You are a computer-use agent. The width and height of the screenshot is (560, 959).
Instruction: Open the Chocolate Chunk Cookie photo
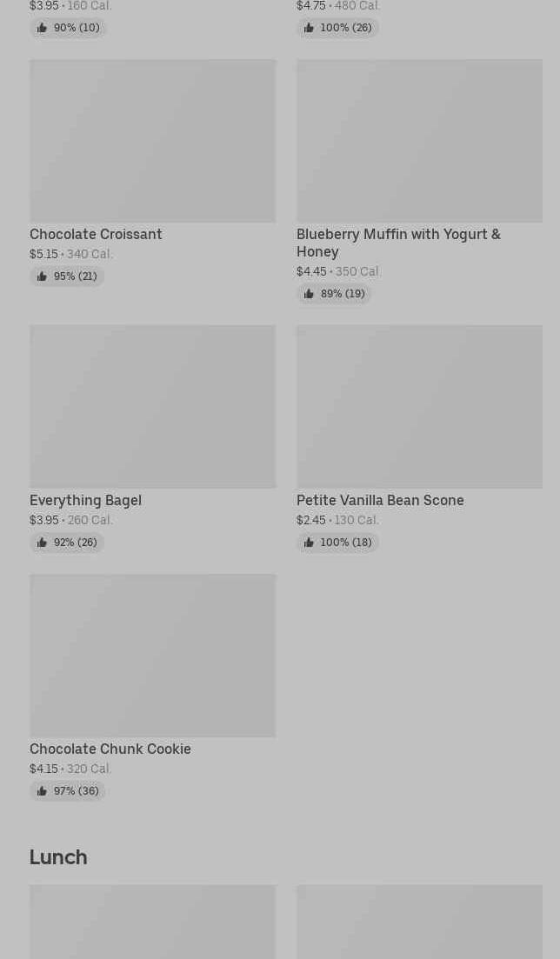click(x=152, y=656)
